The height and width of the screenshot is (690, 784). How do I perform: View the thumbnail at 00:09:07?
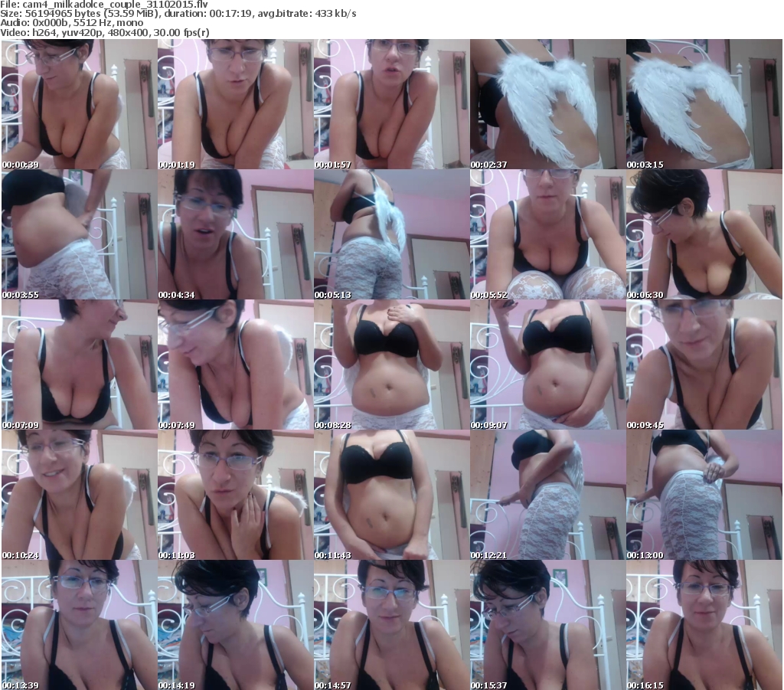point(548,365)
